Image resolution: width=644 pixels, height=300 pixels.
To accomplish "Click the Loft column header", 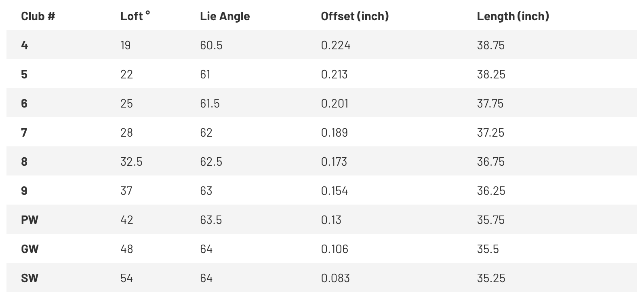I will pos(135,16).
